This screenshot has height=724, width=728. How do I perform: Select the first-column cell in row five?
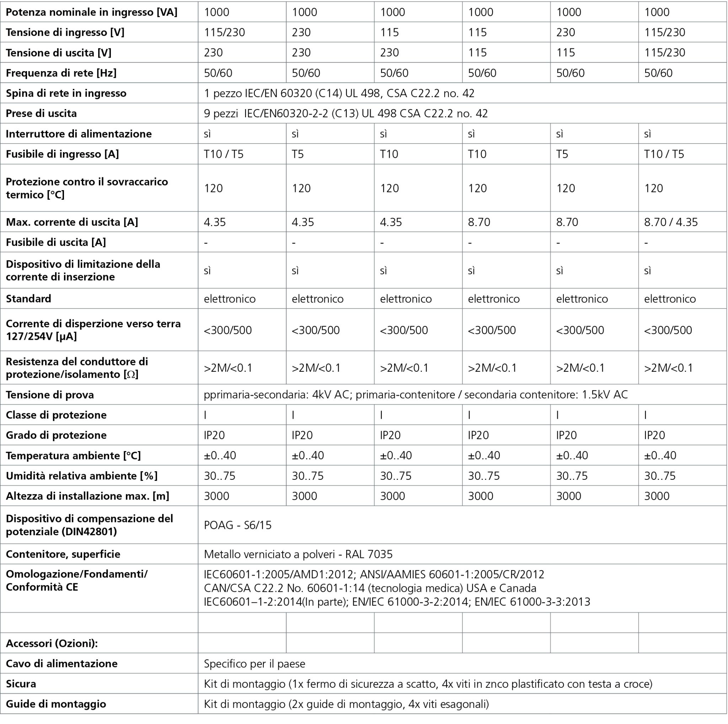click(99, 93)
